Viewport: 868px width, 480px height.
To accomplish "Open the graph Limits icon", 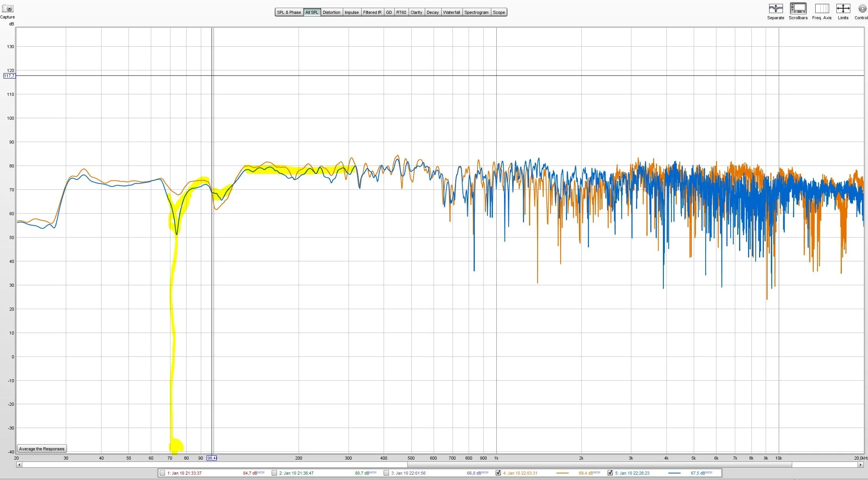I will point(843,8).
